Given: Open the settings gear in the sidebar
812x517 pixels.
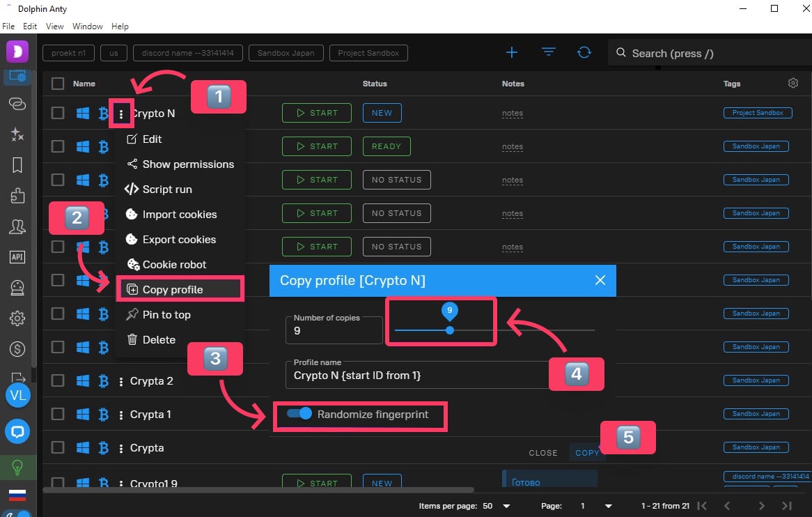Looking at the screenshot, I should point(17,318).
